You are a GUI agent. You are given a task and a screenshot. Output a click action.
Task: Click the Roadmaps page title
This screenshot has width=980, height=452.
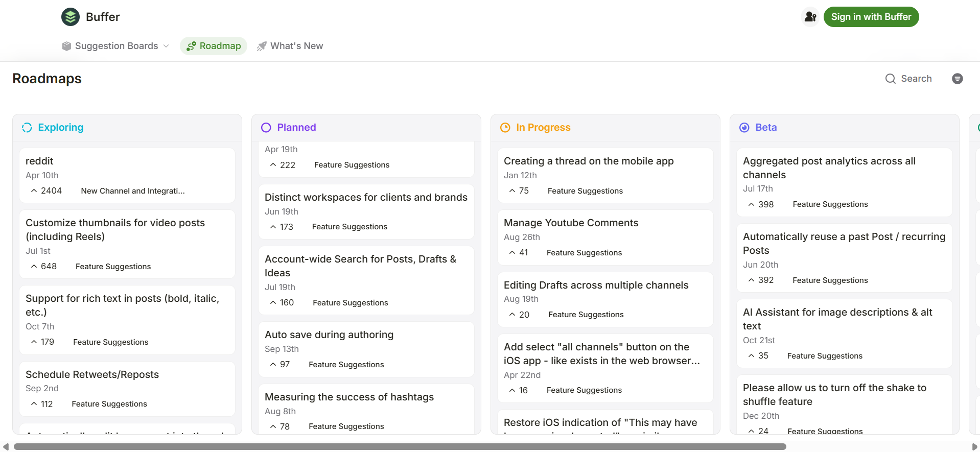(47, 79)
